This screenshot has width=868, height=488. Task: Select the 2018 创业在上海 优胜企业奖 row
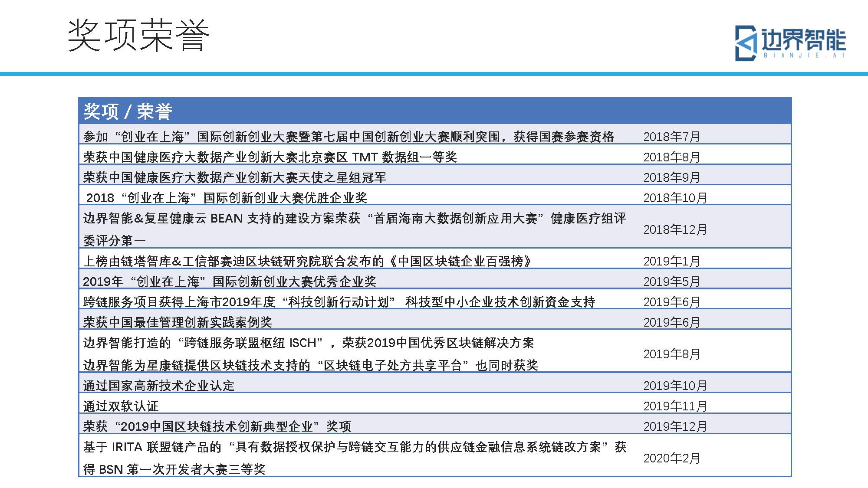(x=435, y=195)
